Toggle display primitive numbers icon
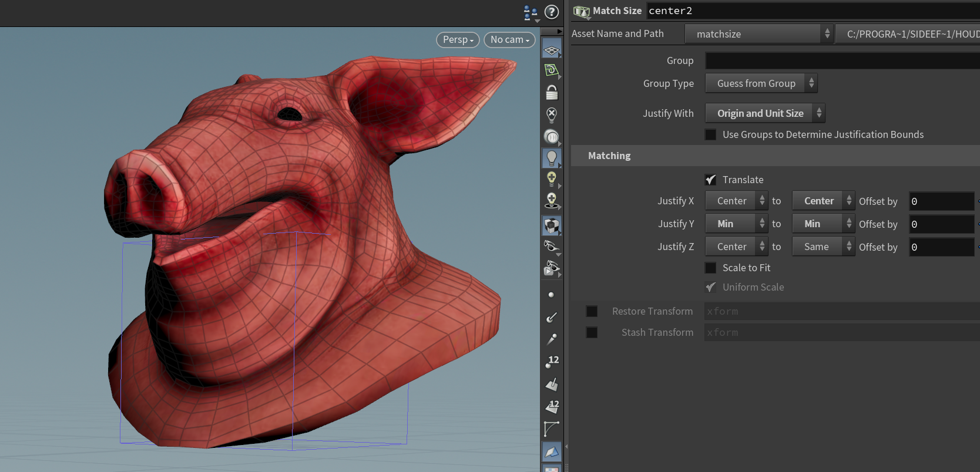 551,406
